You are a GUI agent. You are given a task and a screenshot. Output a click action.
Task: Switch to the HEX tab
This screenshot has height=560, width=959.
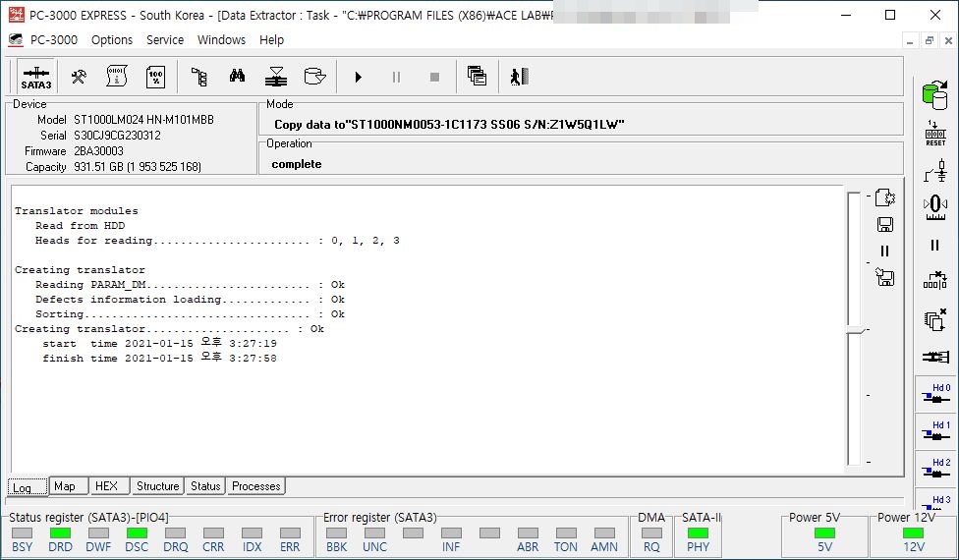point(109,486)
